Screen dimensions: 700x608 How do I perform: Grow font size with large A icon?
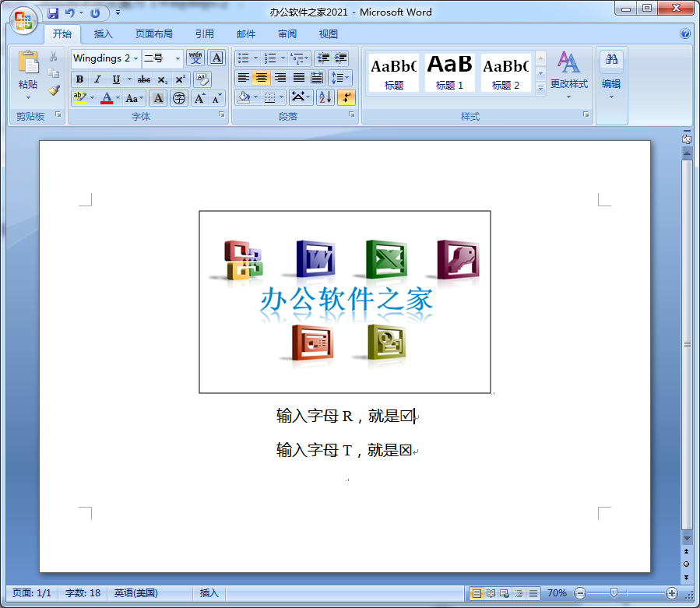pyautogui.click(x=199, y=98)
